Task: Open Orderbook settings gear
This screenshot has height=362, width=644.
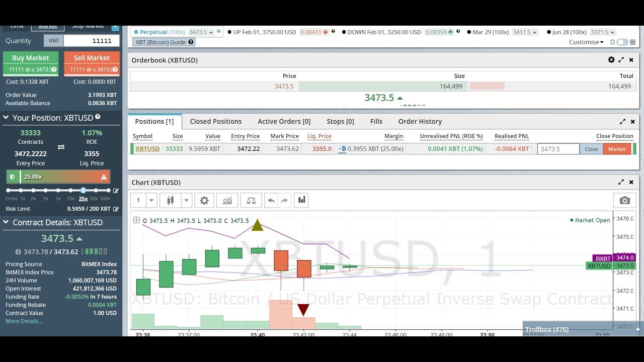Action: click(x=611, y=60)
